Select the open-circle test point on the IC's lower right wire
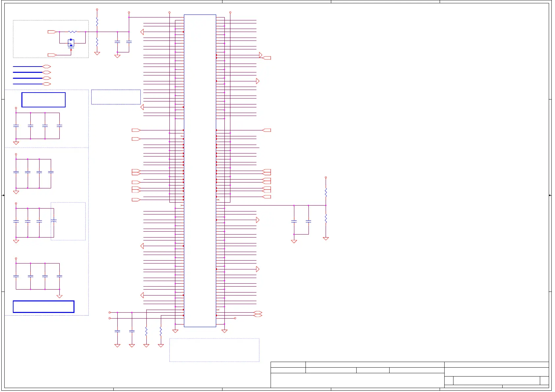The height and width of the screenshot is (392, 555). pos(235,318)
